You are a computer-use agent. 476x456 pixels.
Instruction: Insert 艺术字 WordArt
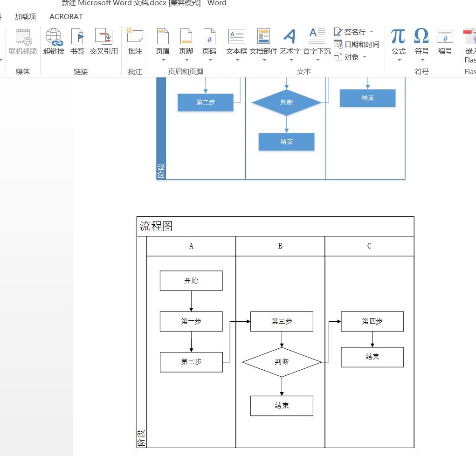[x=290, y=42]
